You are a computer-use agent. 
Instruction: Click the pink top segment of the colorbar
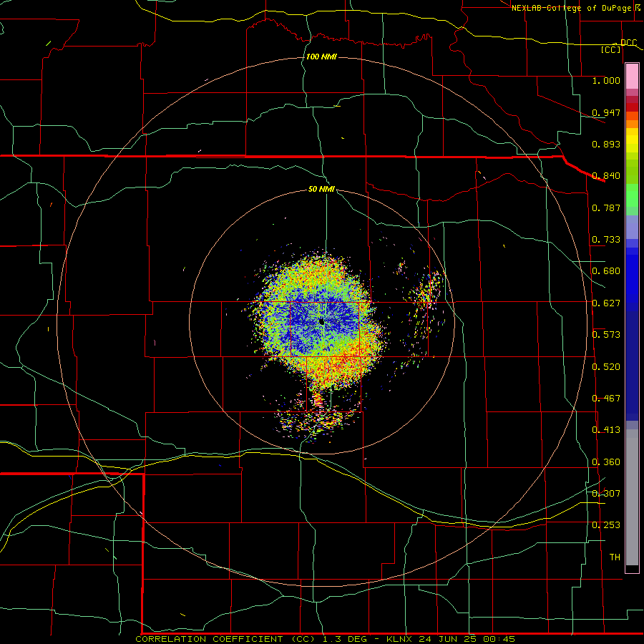(x=632, y=76)
